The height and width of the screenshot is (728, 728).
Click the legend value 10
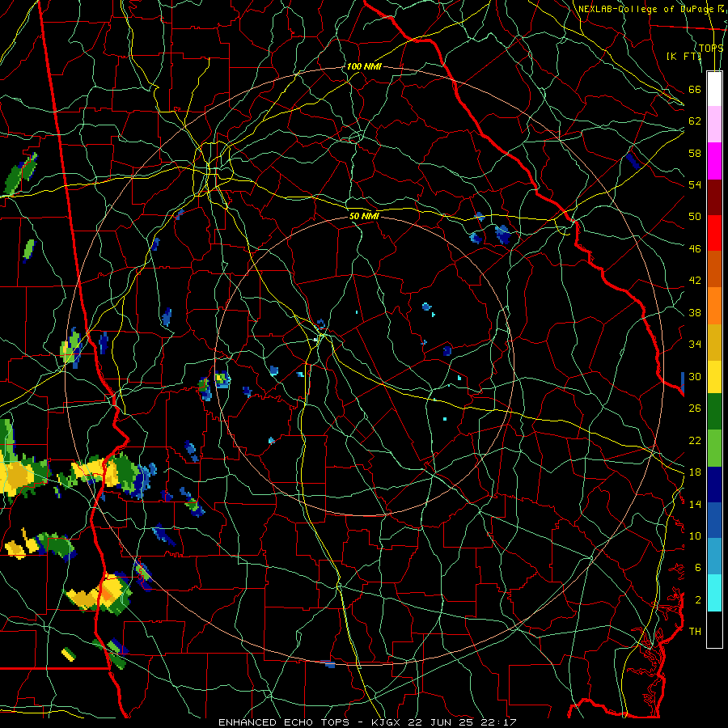point(695,535)
